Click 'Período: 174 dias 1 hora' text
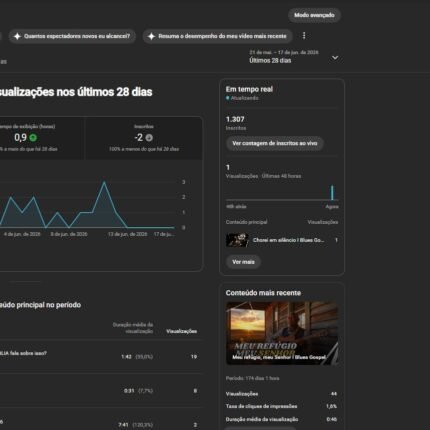Screen dimensions: 430x430 (252, 378)
